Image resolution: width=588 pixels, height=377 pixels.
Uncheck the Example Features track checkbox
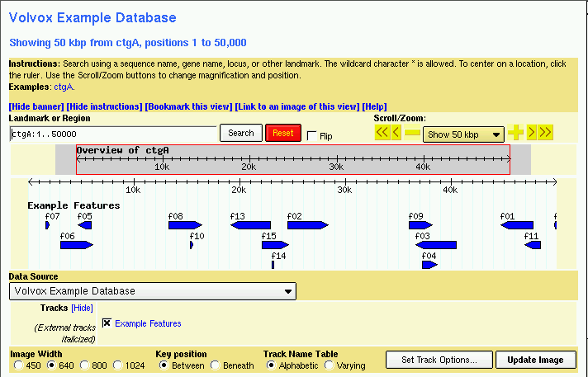tap(107, 323)
